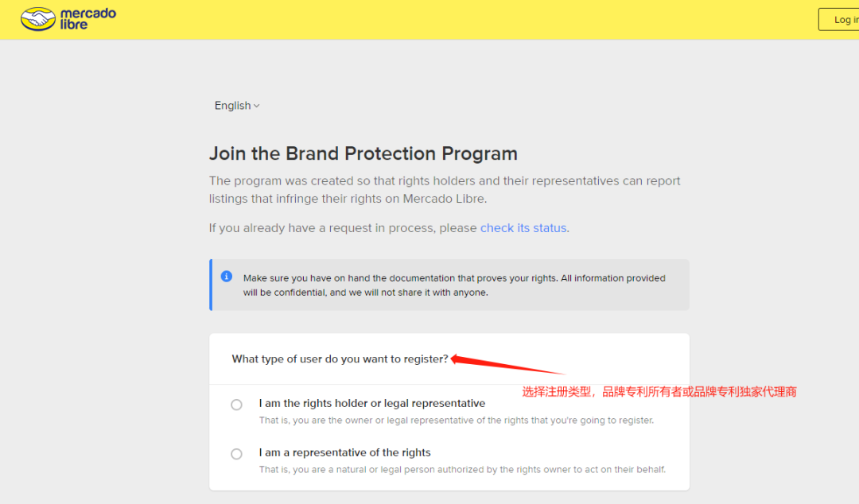Click the Mercado Libre handshake logo
Viewport: 859px width, 504px height.
pyautogui.click(x=37, y=19)
